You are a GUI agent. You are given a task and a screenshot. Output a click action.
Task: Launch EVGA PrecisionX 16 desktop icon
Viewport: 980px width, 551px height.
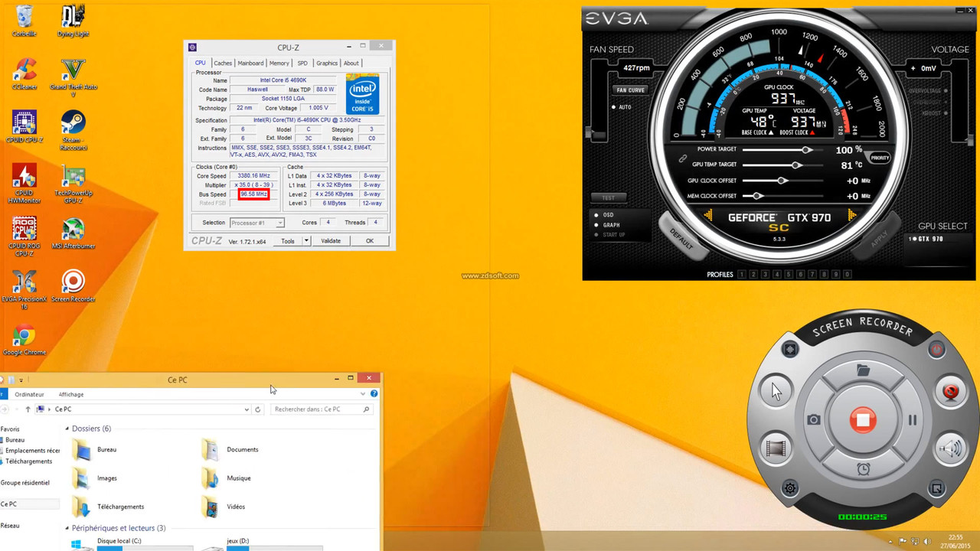(x=24, y=289)
